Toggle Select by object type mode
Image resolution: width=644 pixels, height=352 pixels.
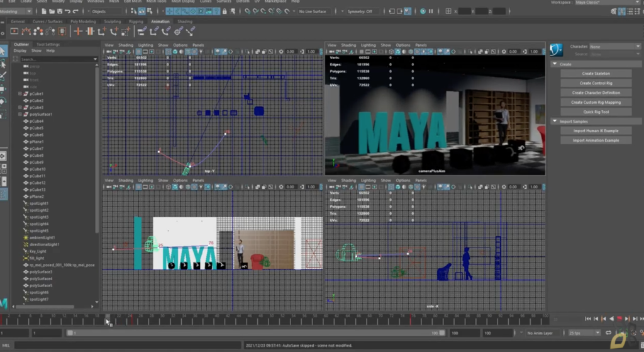tap(142, 11)
